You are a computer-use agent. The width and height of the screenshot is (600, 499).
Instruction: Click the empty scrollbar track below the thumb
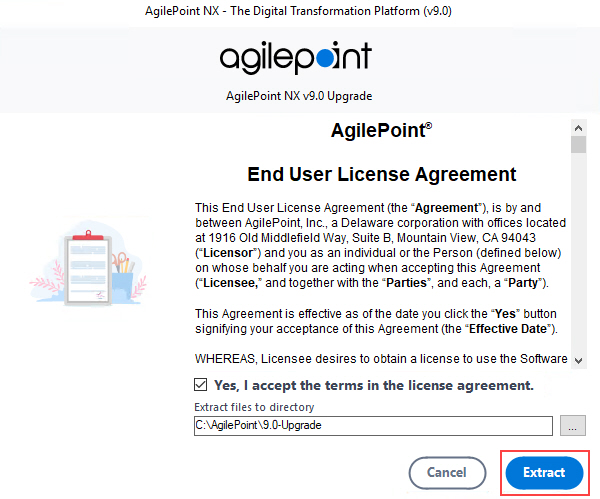(x=579, y=253)
